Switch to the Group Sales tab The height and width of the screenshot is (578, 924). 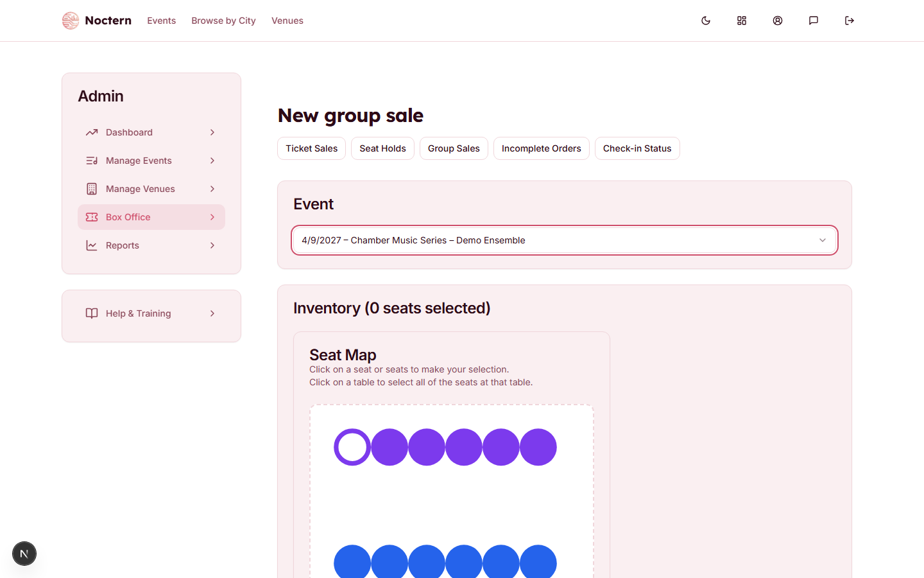click(454, 148)
